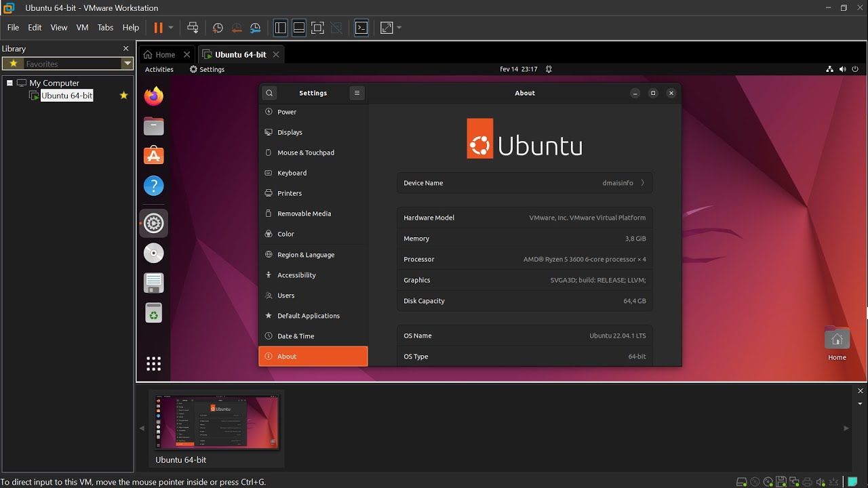
Task: Open the Ubuntu system menu with volume icon
Action: pyautogui.click(x=842, y=69)
